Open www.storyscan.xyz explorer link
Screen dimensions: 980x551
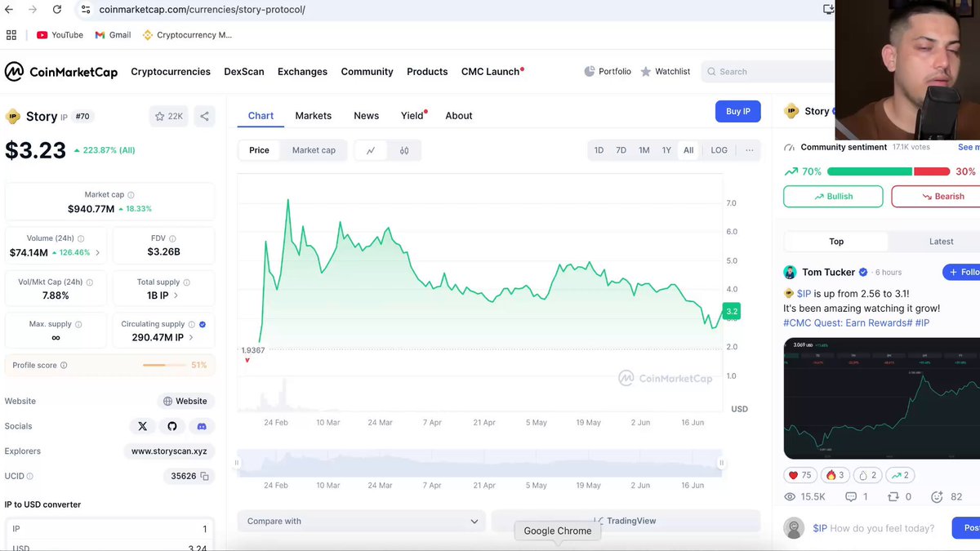(x=169, y=451)
